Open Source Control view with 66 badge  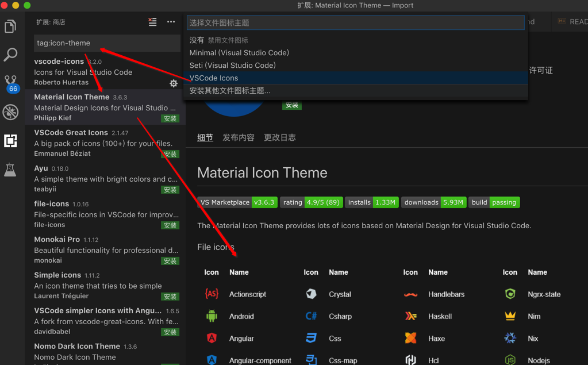coord(11,84)
